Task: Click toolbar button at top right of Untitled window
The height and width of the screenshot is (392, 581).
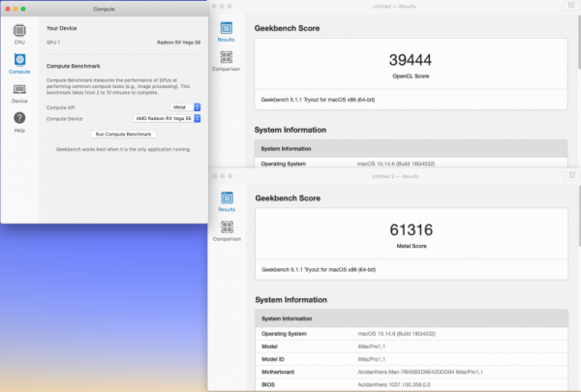Action: 571,6
